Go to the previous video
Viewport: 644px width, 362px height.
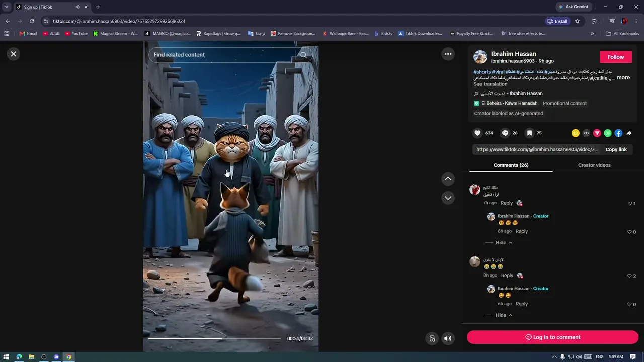point(448,179)
